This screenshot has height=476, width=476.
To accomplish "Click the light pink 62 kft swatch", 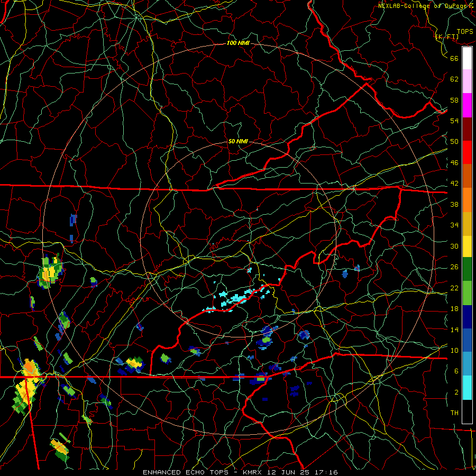I will tap(467, 81).
